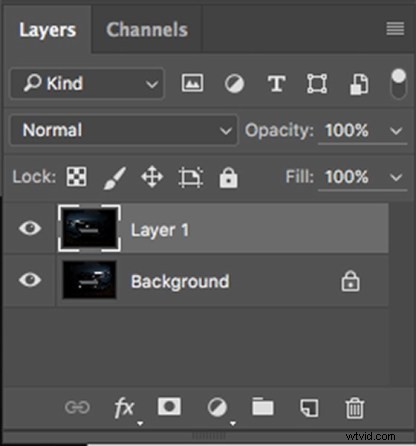Switch to the Channels tab
The width and height of the screenshot is (416, 446).
click(x=147, y=30)
